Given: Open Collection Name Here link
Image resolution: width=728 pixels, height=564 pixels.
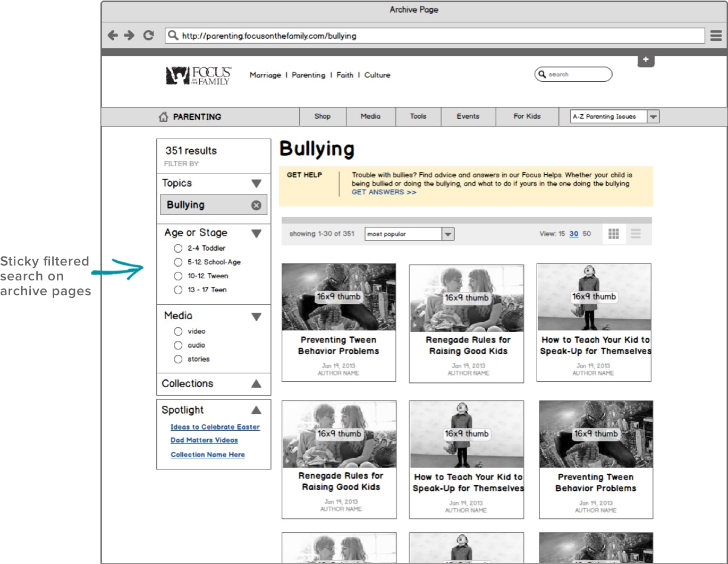Looking at the screenshot, I should click(x=208, y=455).
